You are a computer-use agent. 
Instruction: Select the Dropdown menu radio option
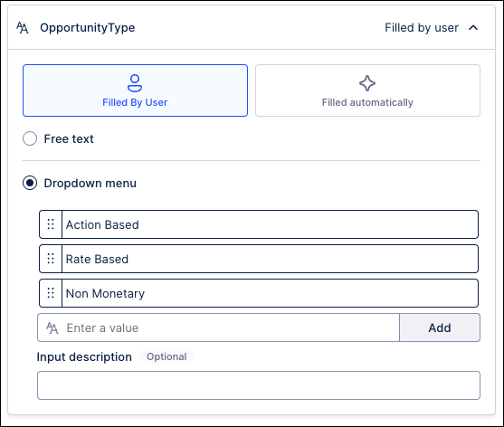point(30,183)
